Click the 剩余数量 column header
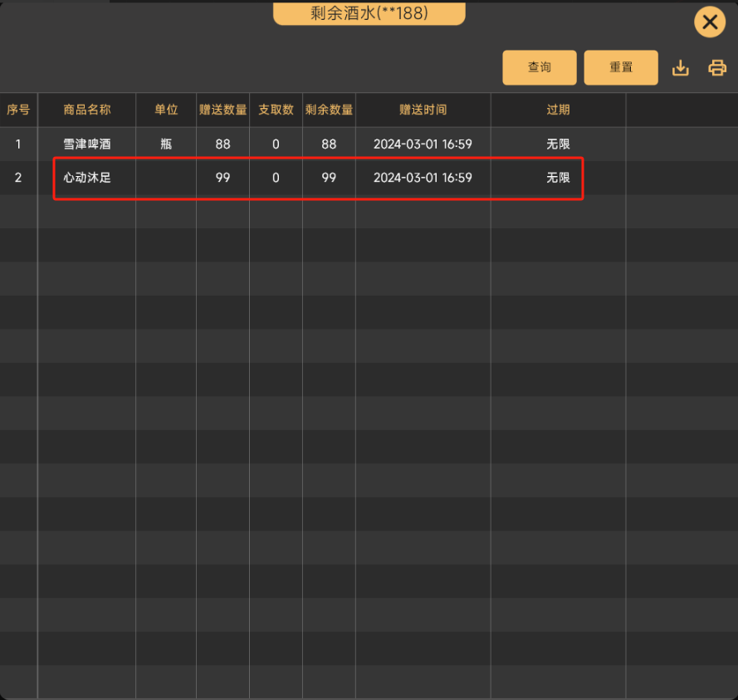This screenshot has width=738, height=700. coord(329,110)
